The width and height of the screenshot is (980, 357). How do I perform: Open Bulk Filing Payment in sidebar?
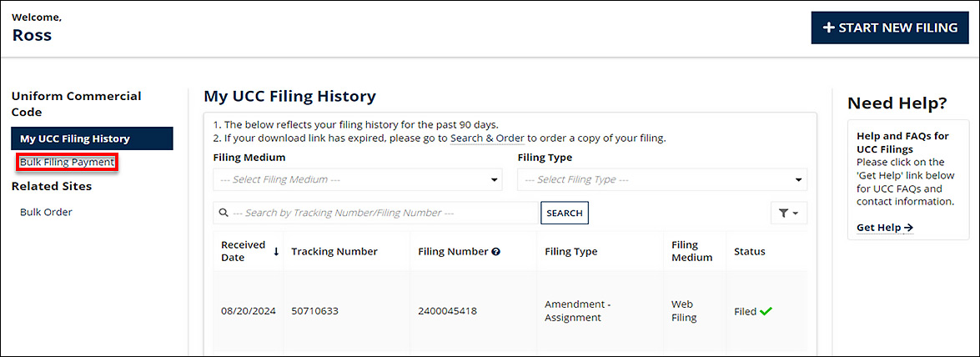(68, 162)
